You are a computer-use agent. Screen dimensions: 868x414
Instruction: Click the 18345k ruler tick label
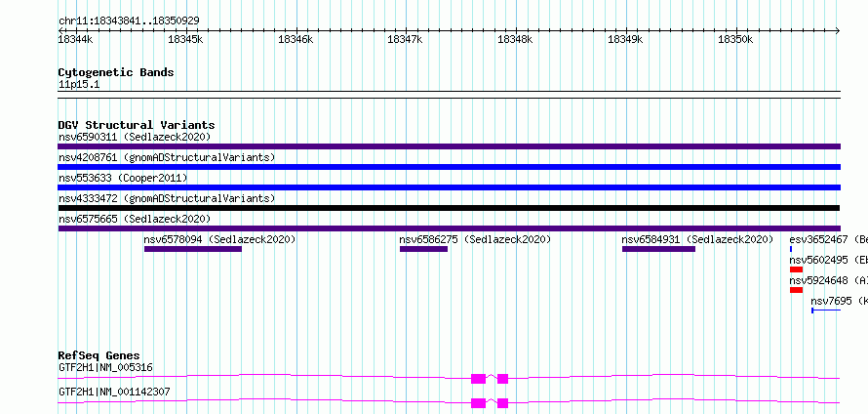185,39
